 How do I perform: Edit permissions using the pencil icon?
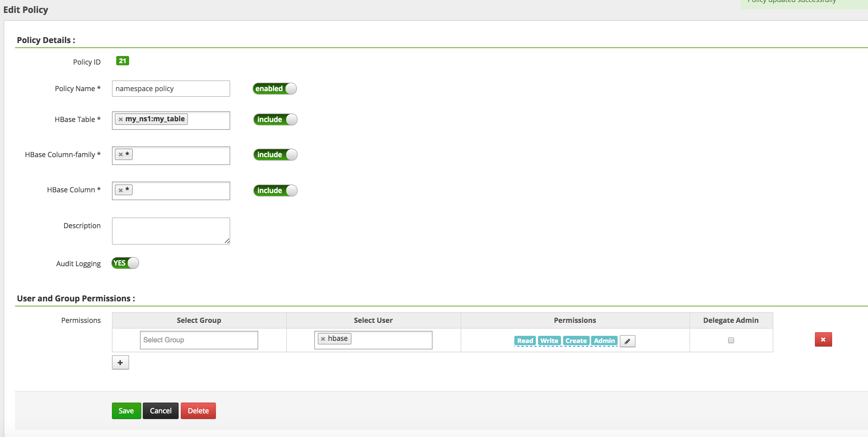point(627,341)
